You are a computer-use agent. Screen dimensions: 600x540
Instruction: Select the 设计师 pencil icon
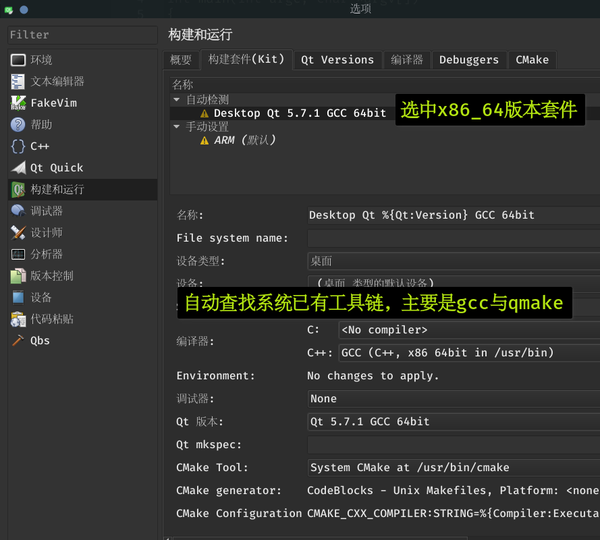point(18,233)
